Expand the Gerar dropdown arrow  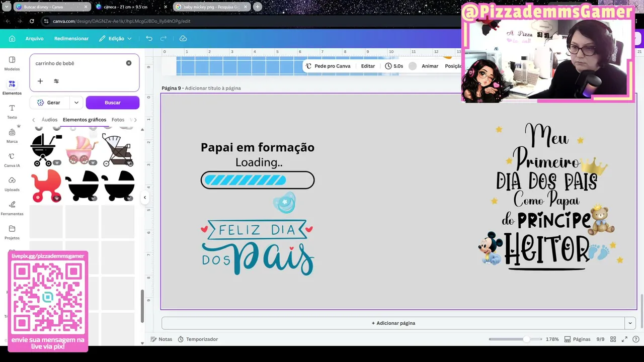pos(76,103)
